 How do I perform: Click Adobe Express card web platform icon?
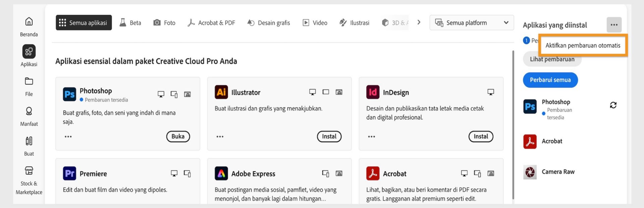pyautogui.click(x=339, y=173)
